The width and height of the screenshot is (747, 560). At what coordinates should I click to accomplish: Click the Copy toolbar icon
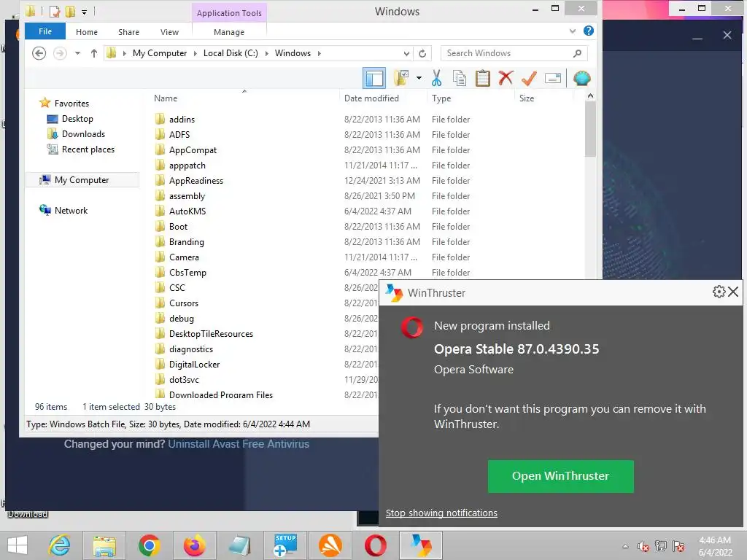(460, 78)
